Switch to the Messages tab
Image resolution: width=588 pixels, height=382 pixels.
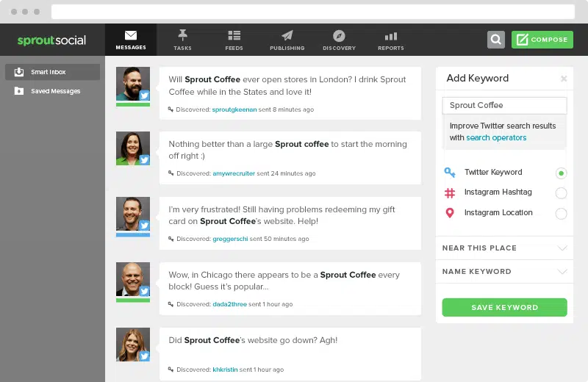(131, 40)
